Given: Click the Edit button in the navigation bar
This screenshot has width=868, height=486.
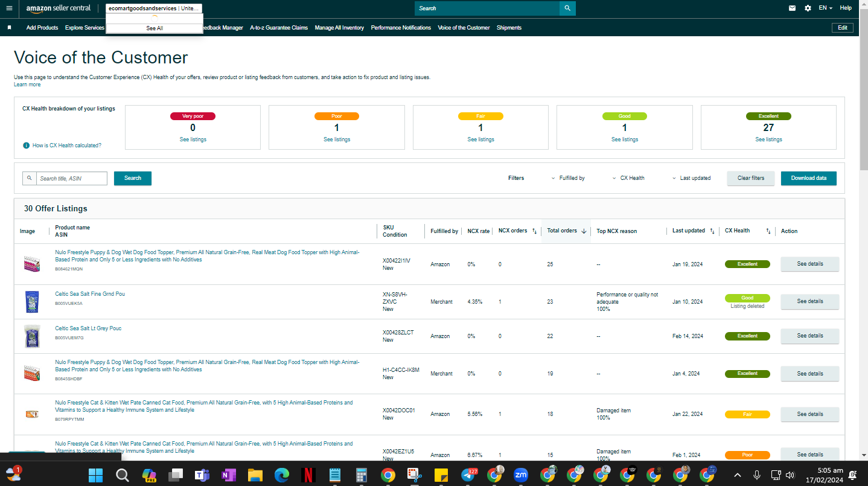Looking at the screenshot, I should coord(843,28).
